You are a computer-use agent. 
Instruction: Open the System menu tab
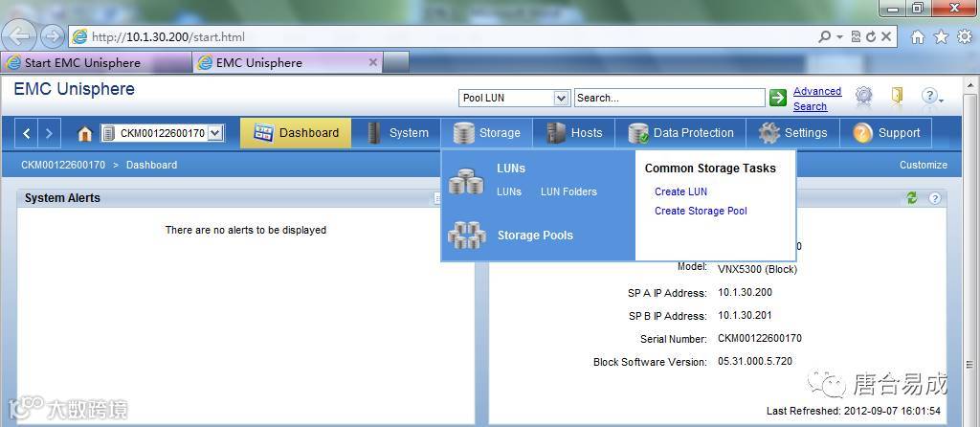(396, 133)
